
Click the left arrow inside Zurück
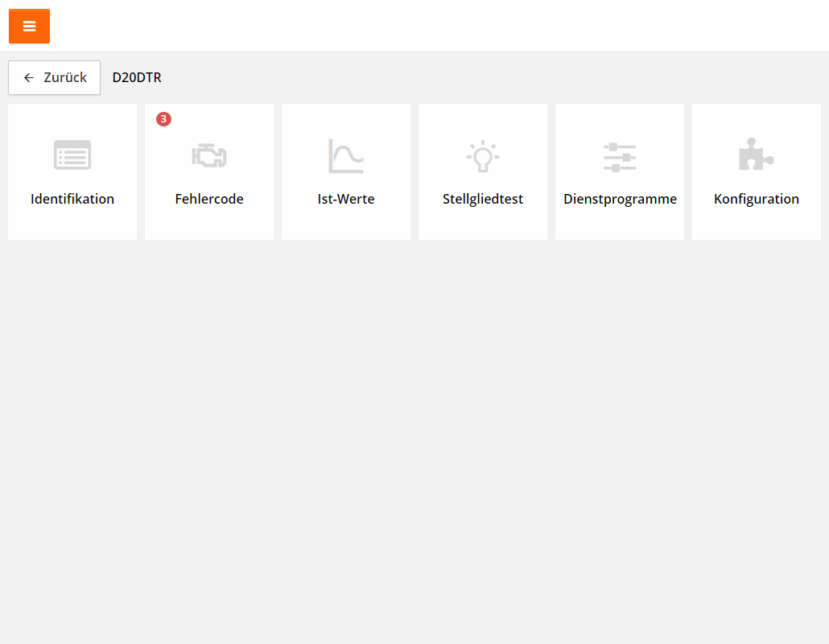tap(29, 78)
